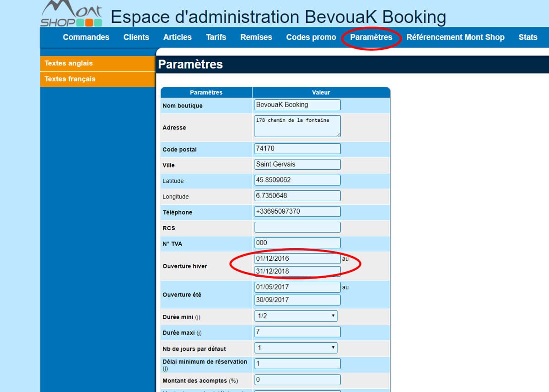
Task: Open Textes anglais in sidebar
Action: [x=98, y=64]
